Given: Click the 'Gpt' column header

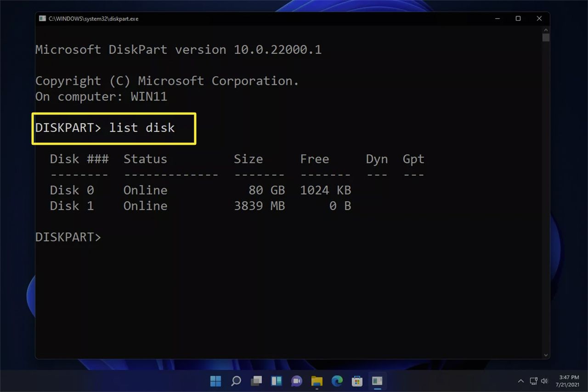Looking at the screenshot, I should click(x=414, y=159).
